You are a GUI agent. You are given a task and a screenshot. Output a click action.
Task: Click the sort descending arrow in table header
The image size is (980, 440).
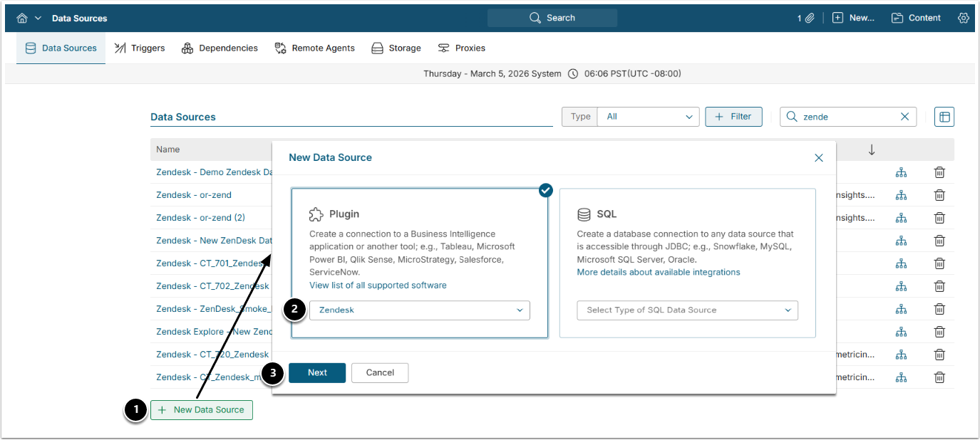pyautogui.click(x=871, y=150)
